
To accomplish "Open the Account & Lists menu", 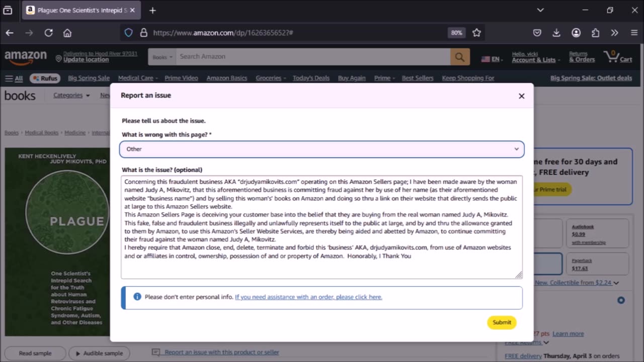I will point(535,57).
